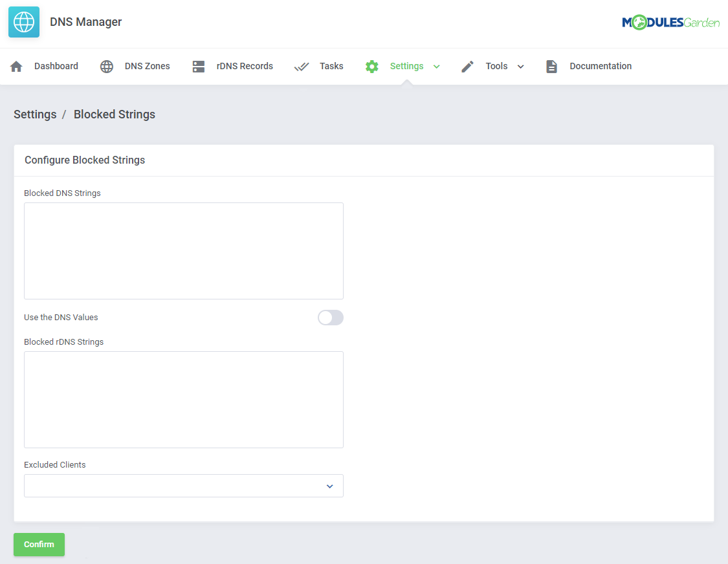Open the Dashboard menu item
The image size is (728, 564).
(56, 66)
